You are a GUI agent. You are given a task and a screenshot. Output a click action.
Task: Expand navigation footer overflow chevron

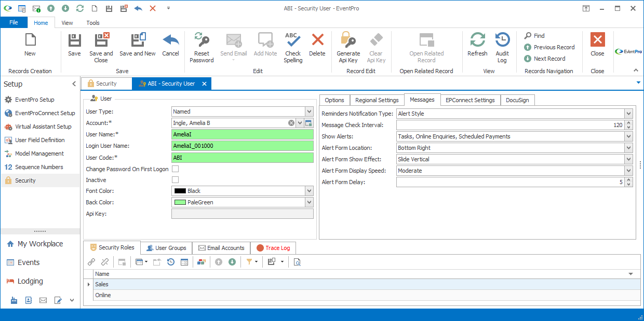coord(72,300)
